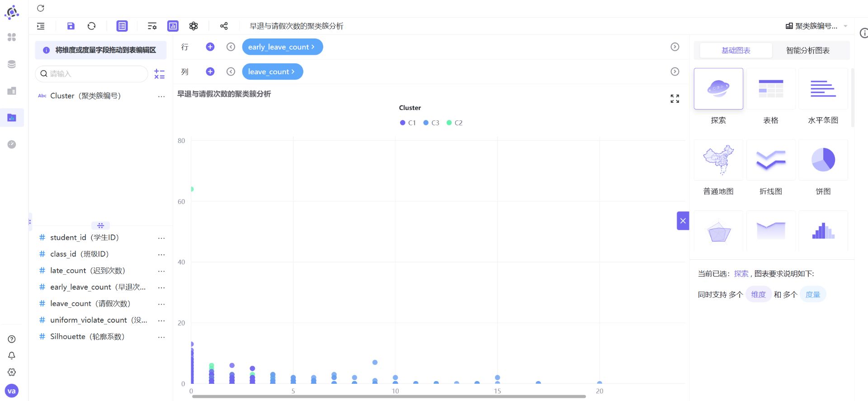Open the dashboard icon in sidebar

[x=12, y=91]
